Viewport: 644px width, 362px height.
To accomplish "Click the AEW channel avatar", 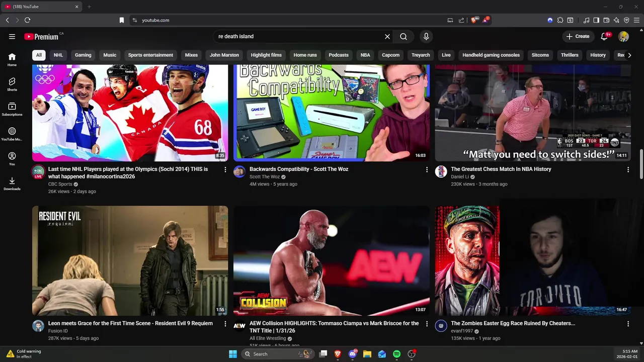I will (239, 326).
